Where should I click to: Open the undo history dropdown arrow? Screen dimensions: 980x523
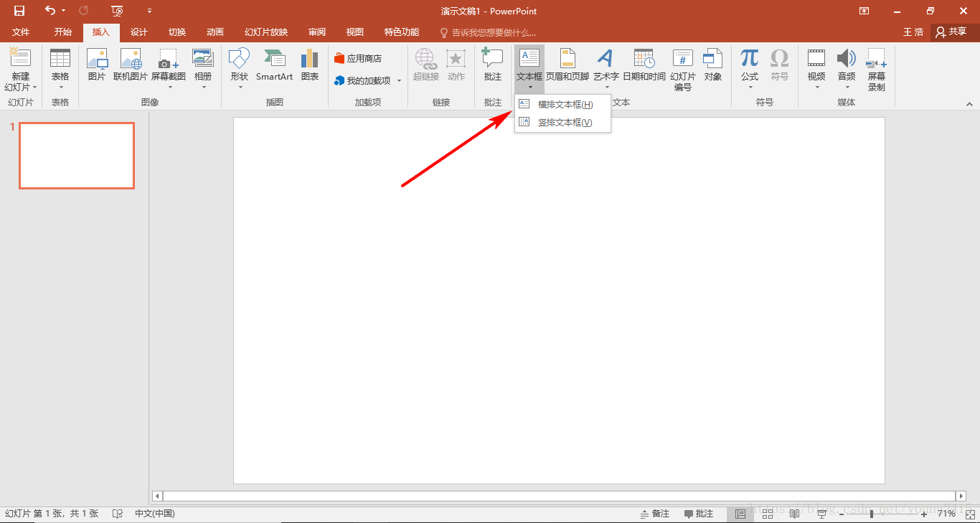click(x=63, y=11)
